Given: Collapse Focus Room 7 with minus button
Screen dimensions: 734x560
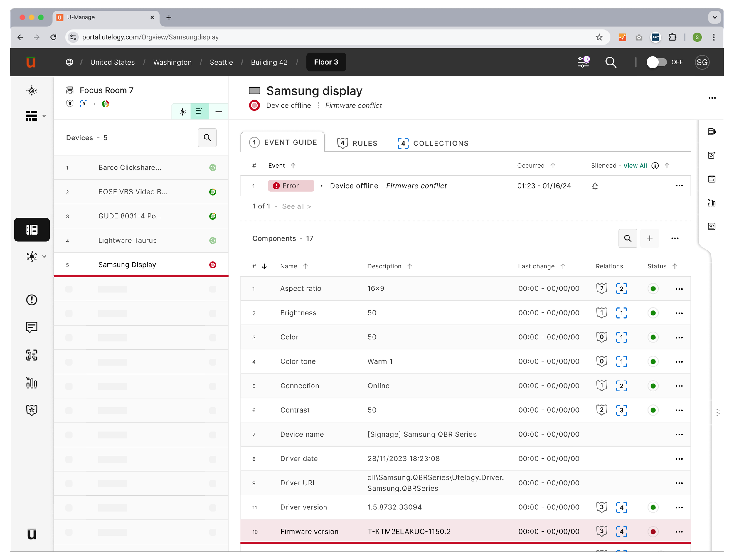Looking at the screenshot, I should 218,112.
